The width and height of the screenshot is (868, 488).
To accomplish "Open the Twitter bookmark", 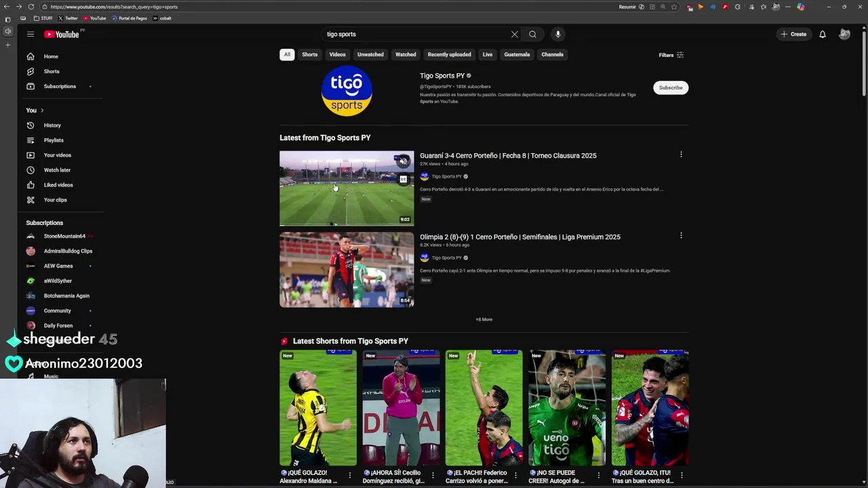I will tap(68, 18).
